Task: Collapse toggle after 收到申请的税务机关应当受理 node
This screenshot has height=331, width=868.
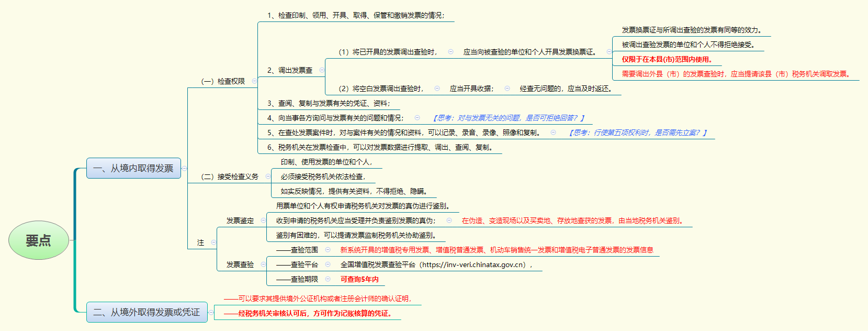Action: coord(449,220)
